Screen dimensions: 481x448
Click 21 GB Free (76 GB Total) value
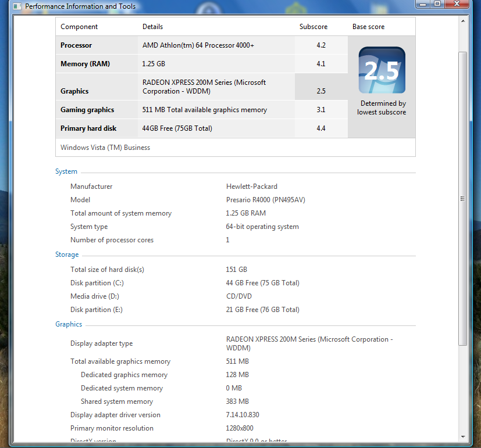(x=262, y=310)
